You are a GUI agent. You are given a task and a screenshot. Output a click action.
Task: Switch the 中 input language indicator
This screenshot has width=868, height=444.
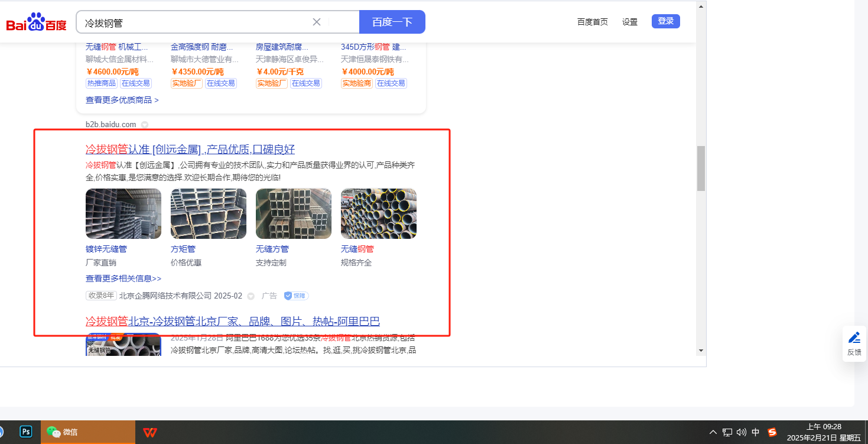[x=756, y=432]
